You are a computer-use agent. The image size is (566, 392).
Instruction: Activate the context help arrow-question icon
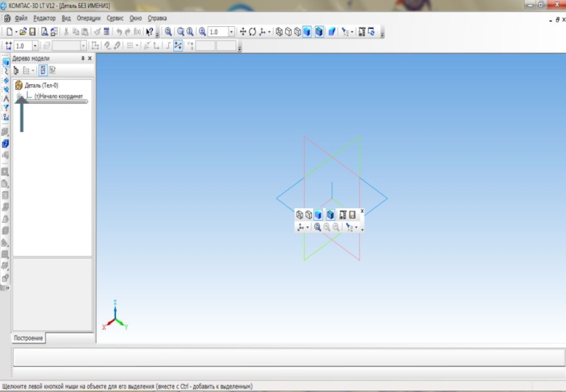coord(149,32)
